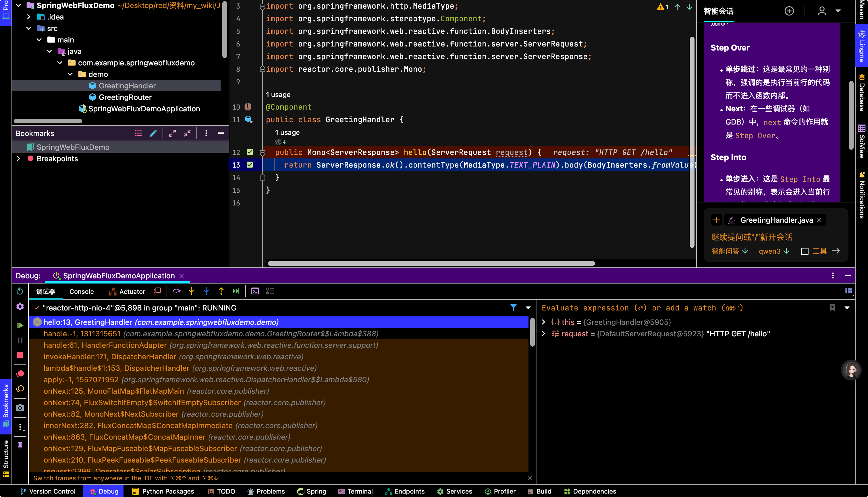This screenshot has height=497, width=868.
Task: Click the Rerun debug session icon
Action: click(20, 291)
